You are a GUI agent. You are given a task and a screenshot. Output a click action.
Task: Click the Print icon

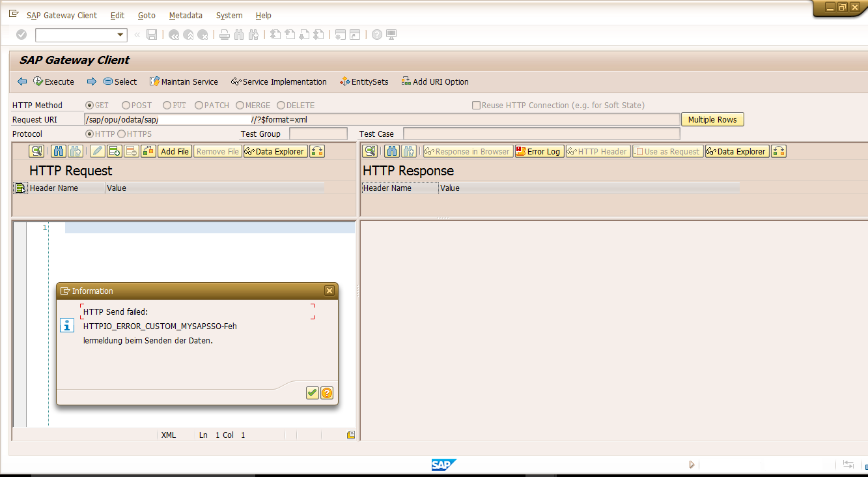point(225,35)
